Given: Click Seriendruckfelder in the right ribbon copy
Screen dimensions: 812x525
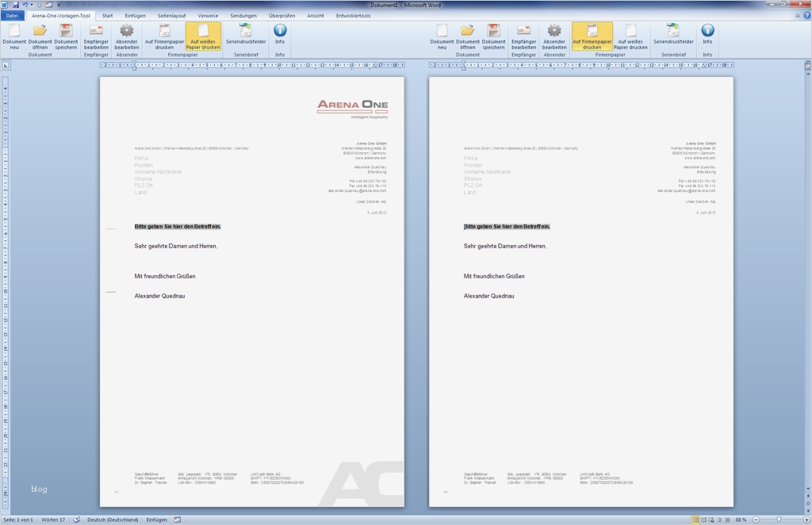Looking at the screenshot, I should pos(673,34).
